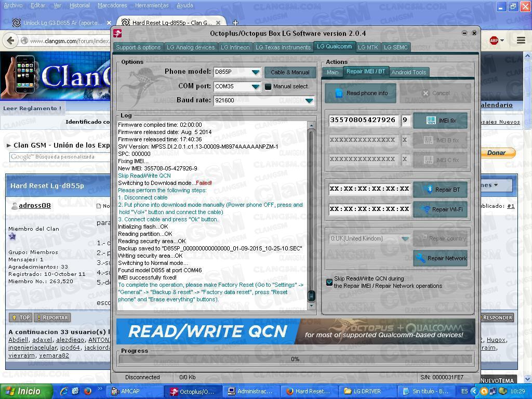Click the Wi-Fi MAC address field
This screenshot has width=532, height=399.
pos(370,209)
